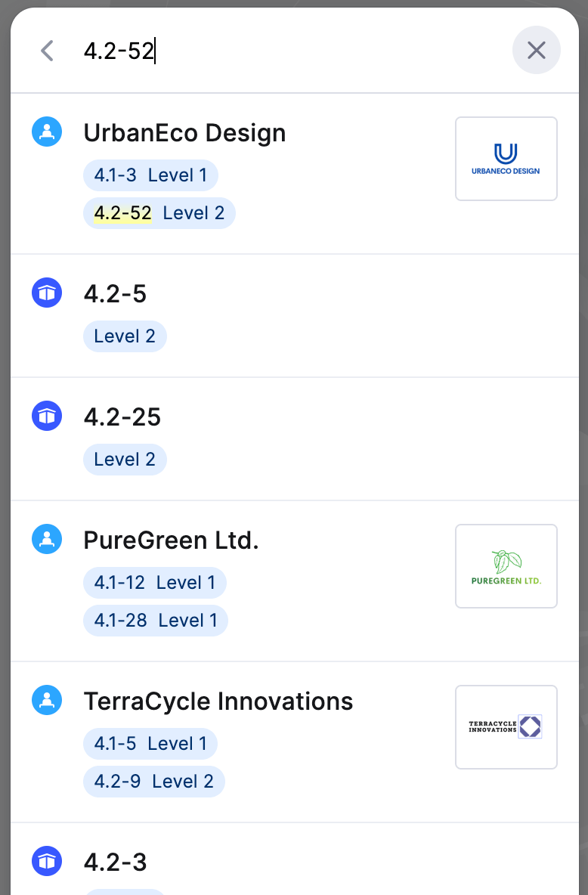Select the 4.2-9 Level 2 tag
This screenshot has height=895, width=588.
tap(154, 782)
